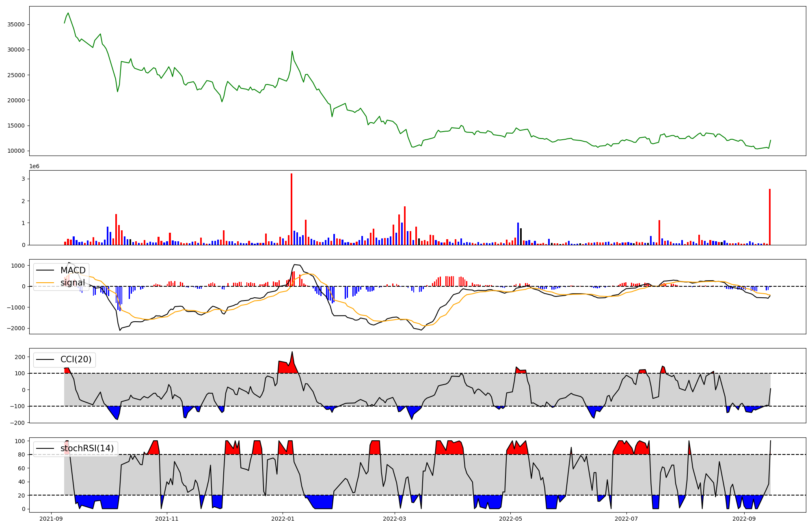Click the 2022-01 x-axis date tick

click(x=283, y=519)
